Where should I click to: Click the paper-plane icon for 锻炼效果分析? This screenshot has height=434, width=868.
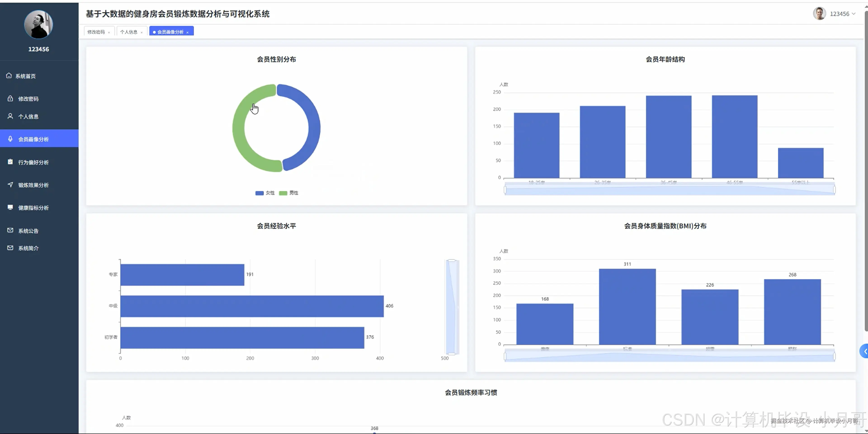[x=10, y=185]
